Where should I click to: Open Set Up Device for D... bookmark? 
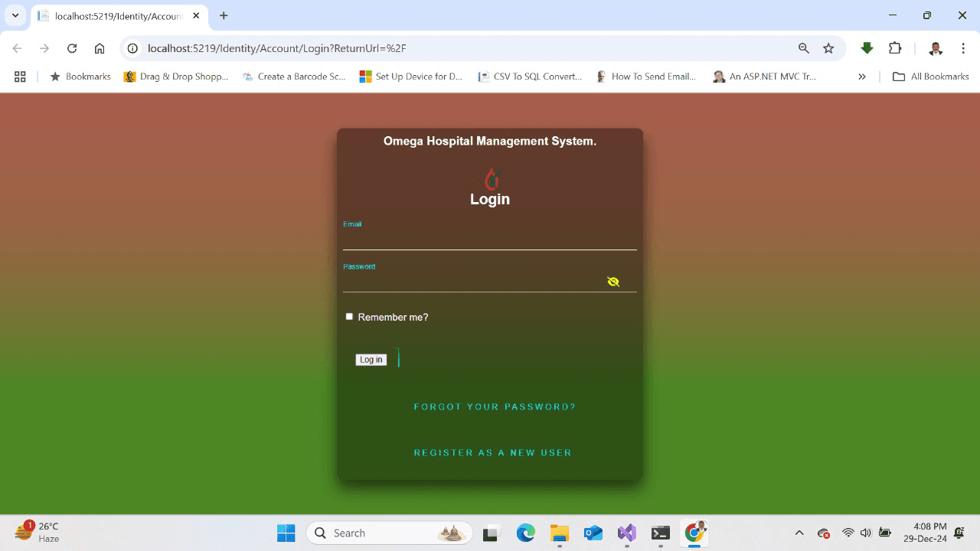click(412, 77)
